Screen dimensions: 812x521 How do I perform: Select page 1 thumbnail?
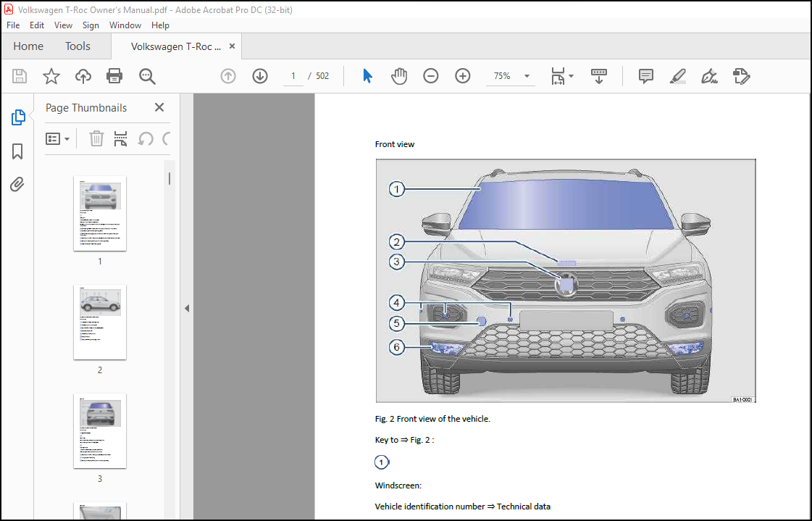click(100, 213)
